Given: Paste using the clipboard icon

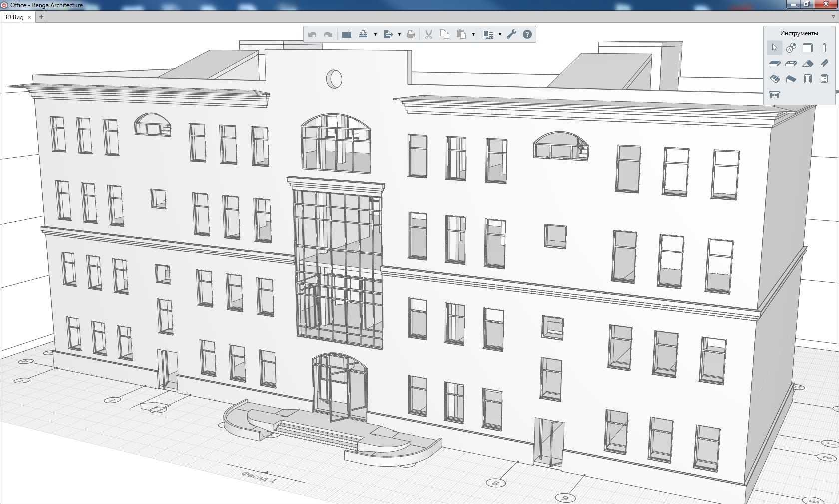Looking at the screenshot, I should [x=461, y=34].
